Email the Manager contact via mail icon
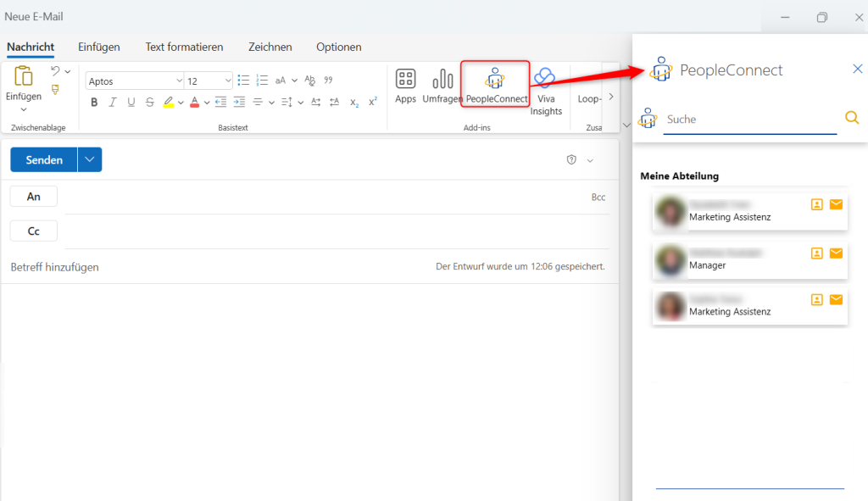This screenshot has width=868, height=501. 836,253
